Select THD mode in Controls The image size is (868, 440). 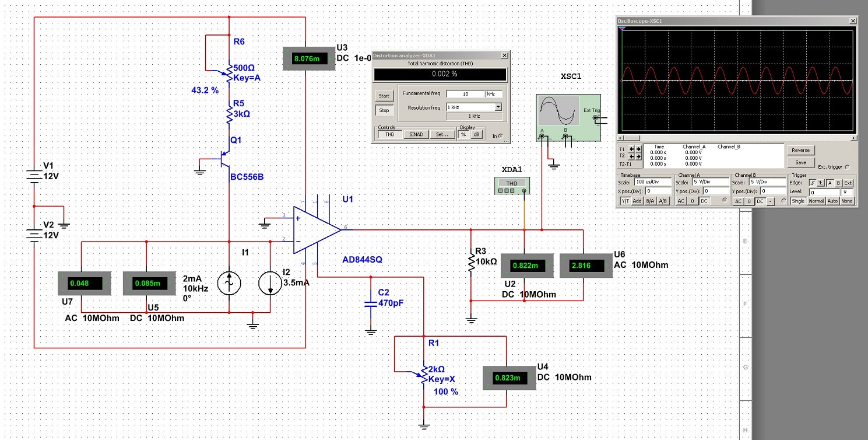[x=390, y=134]
